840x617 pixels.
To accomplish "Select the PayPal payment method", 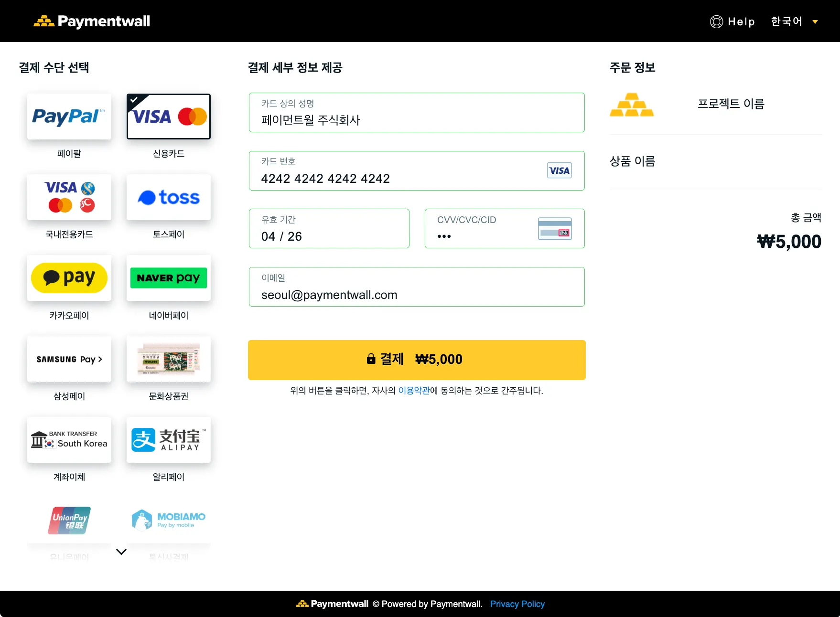I will [69, 117].
